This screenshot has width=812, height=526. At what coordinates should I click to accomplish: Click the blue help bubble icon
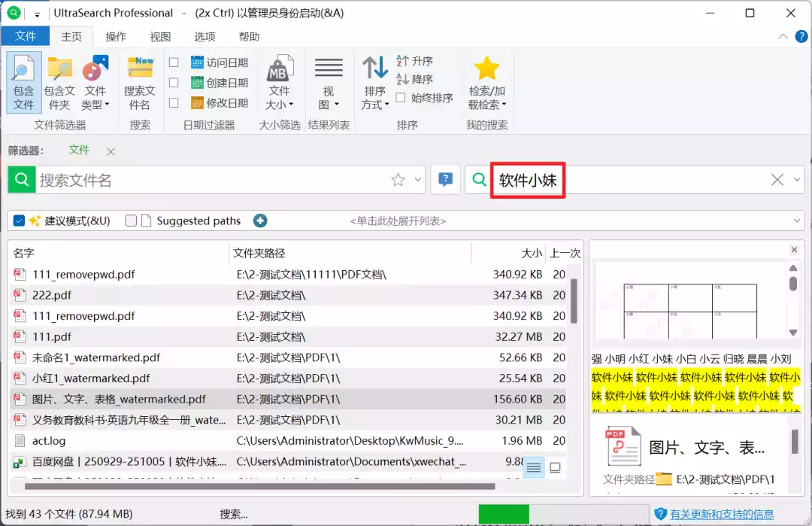[x=445, y=180]
